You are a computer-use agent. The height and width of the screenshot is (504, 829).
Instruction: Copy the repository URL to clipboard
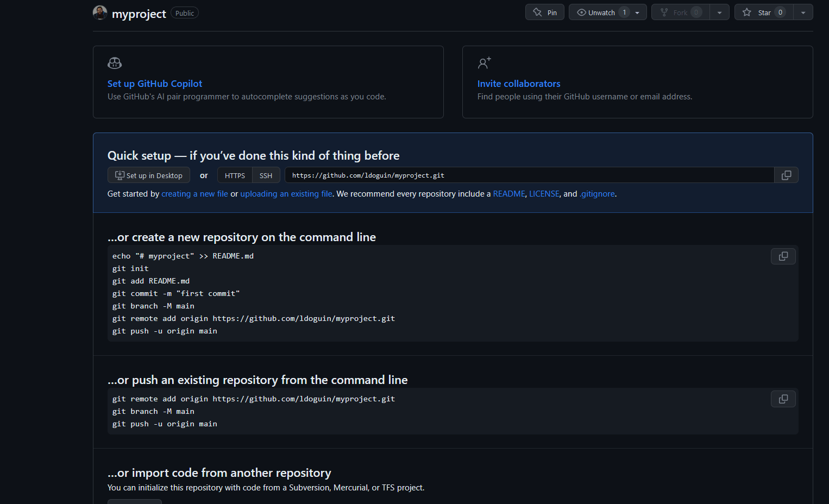click(x=786, y=175)
